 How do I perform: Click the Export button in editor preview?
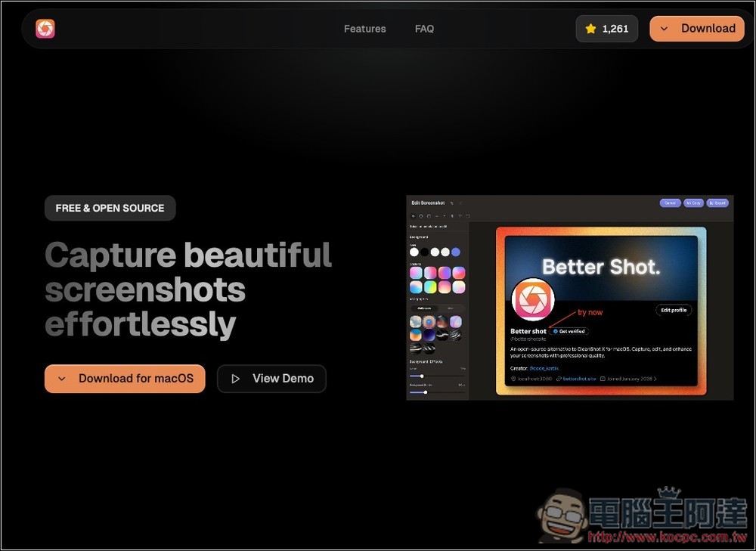[717, 203]
